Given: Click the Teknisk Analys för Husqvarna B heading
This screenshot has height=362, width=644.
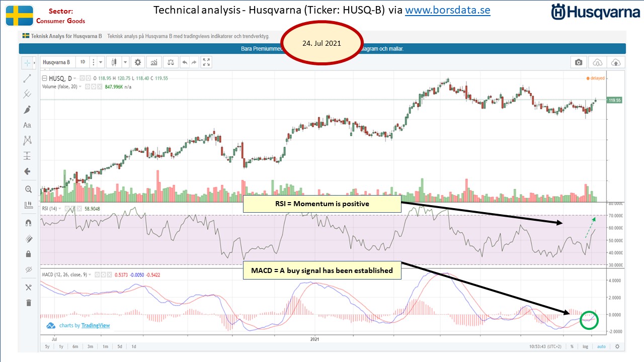Looking at the screenshot, I should (x=66, y=36).
